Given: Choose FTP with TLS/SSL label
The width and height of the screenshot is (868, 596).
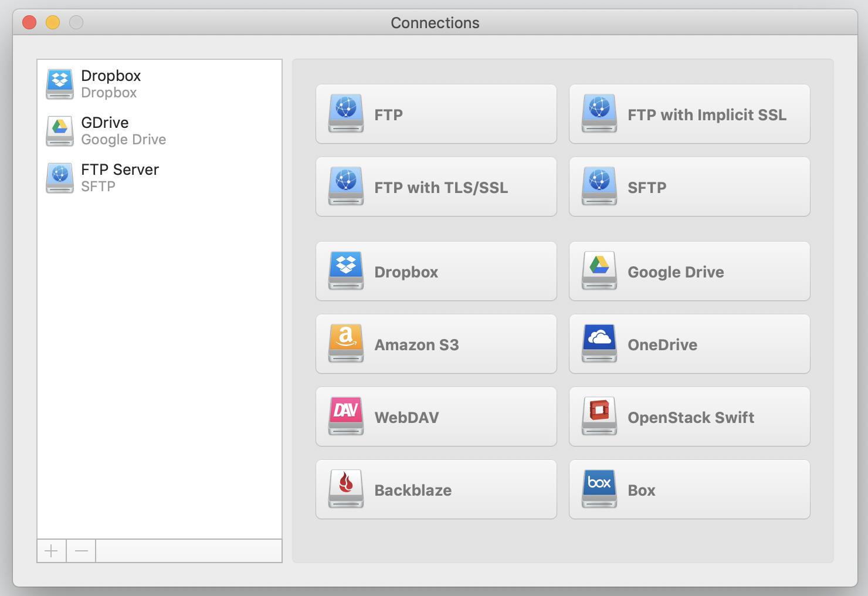Looking at the screenshot, I should tap(441, 187).
